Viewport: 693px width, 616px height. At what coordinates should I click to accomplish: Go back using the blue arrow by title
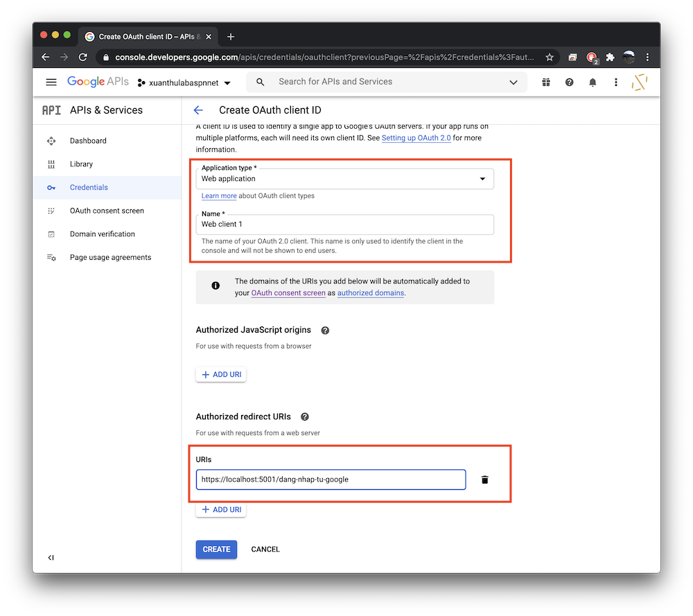[198, 110]
